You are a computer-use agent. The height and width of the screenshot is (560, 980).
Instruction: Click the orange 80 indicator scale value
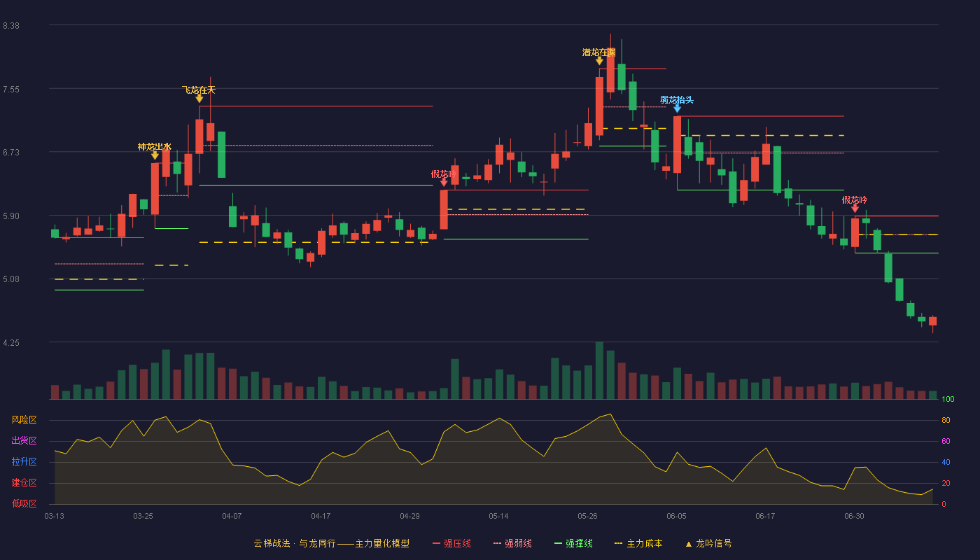pos(946,421)
